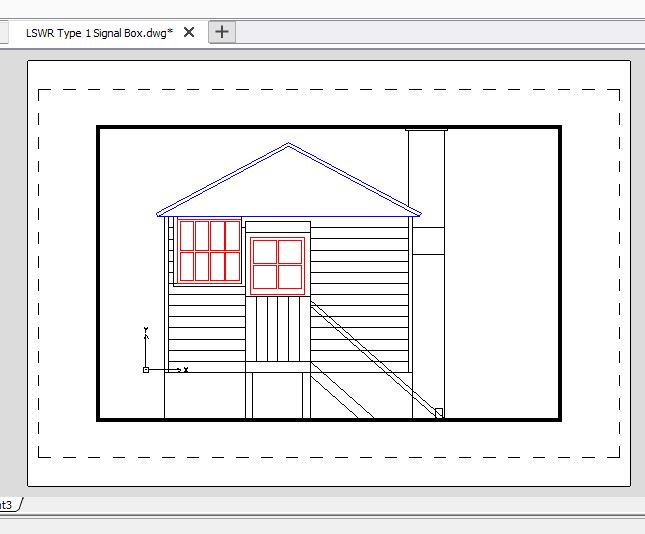Switch to the LSWR Type 1 Signal Box.dwg tab
645x534 pixels.
pos(98,32)
